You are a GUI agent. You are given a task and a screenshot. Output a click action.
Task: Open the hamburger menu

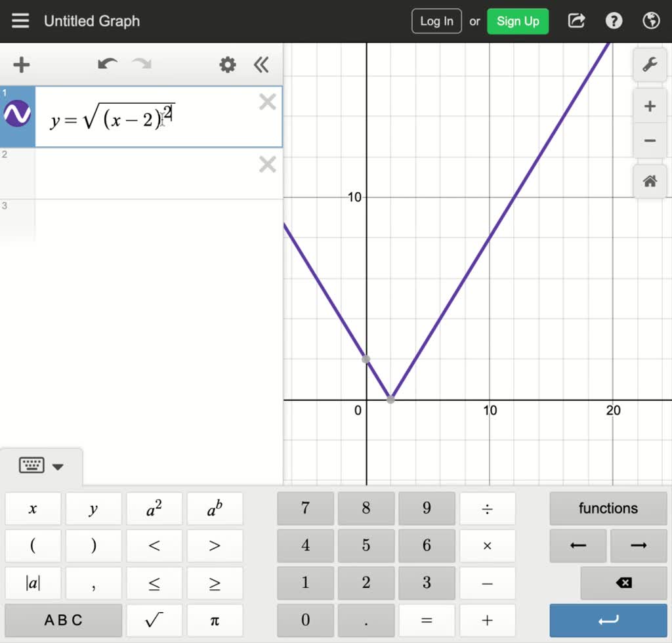pyautogui.click(x=20, y=20)
